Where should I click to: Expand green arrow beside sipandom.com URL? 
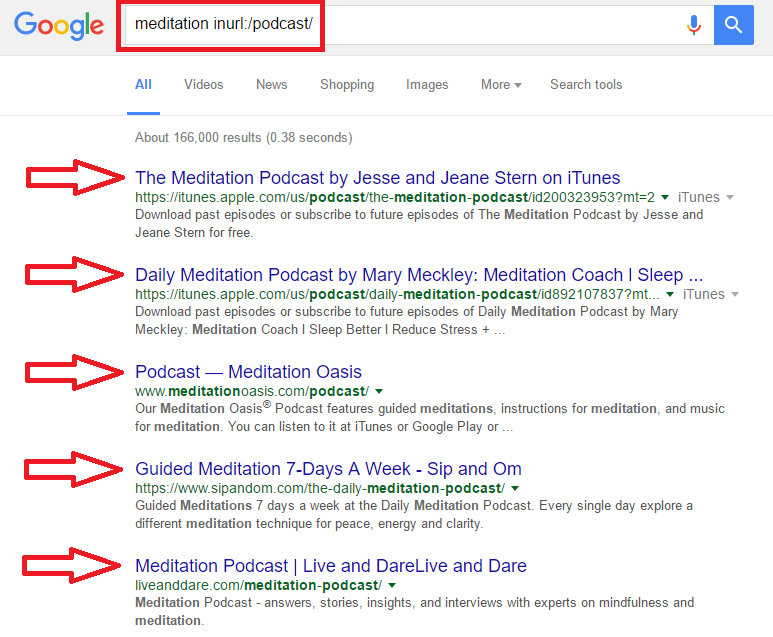tap(515, 488)
